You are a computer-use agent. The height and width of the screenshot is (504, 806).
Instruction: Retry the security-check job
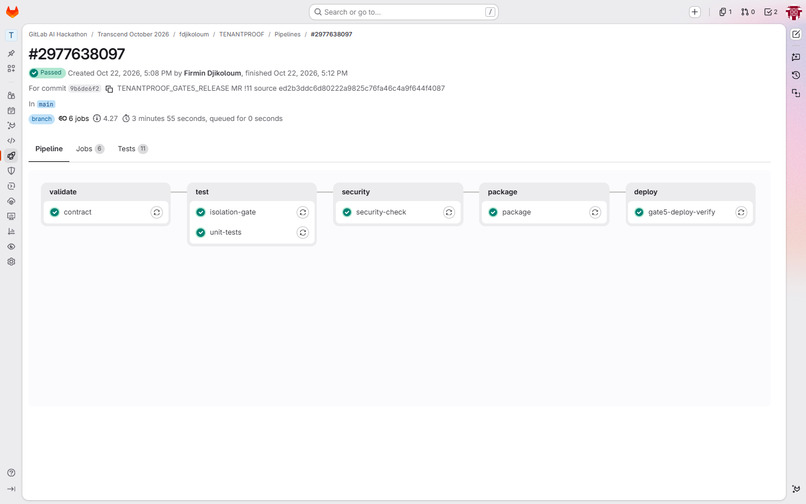449,212
